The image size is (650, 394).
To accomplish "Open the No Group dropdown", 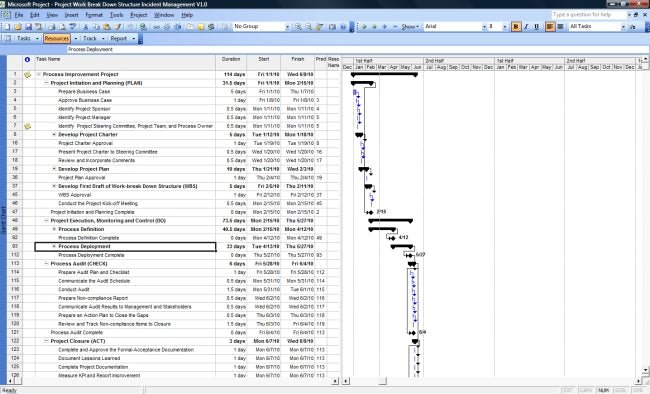I will click(x=287, y=27).
